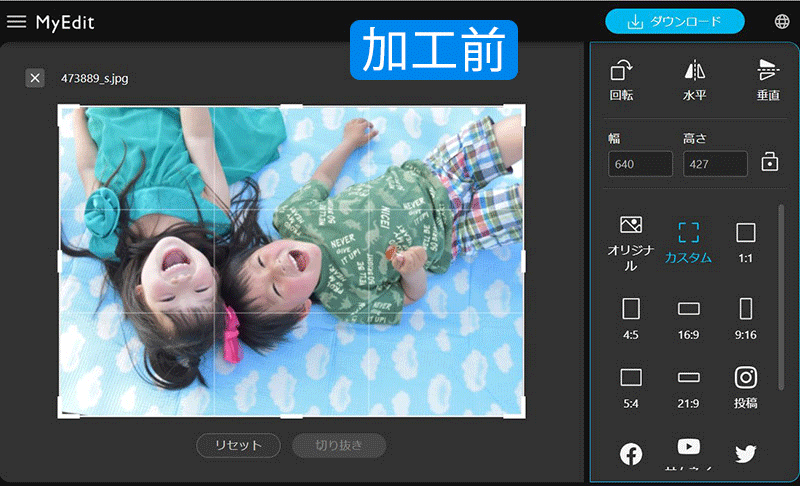Select the 1:1 crop ratio

(x=745, y=243)
